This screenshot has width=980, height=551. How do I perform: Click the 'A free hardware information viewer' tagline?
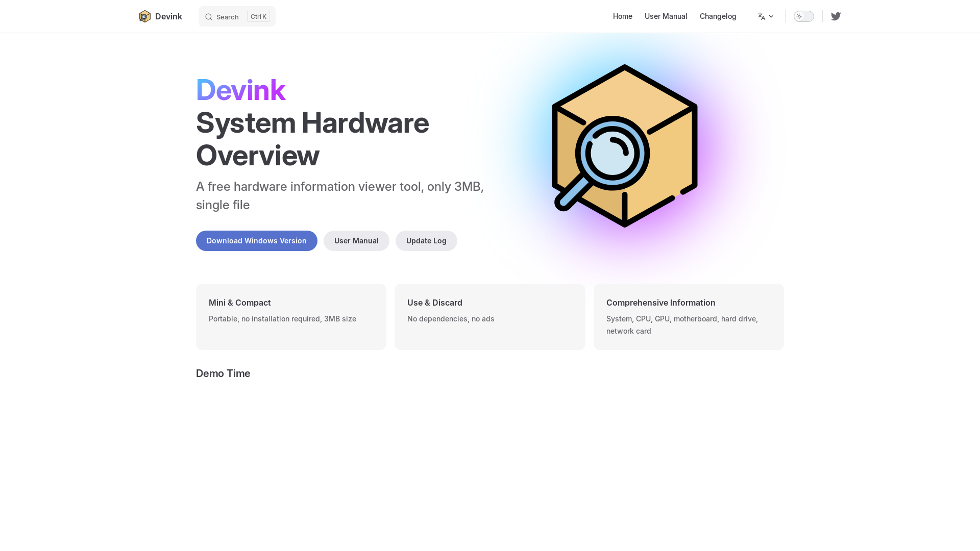point(340,195)
